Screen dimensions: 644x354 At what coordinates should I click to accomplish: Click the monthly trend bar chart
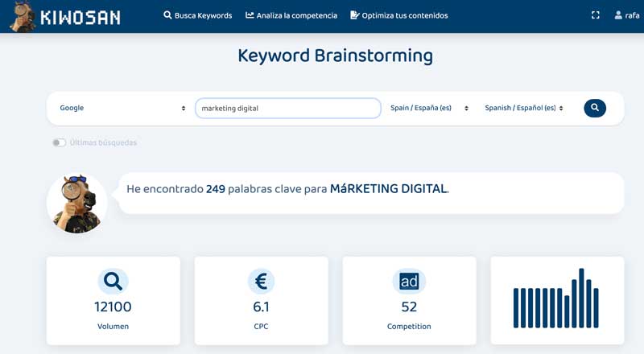click(556, 298)
